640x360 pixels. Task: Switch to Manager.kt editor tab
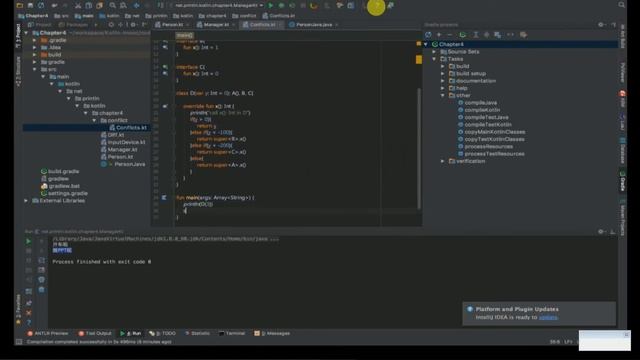pyautogui.click(x=216, y=25)
